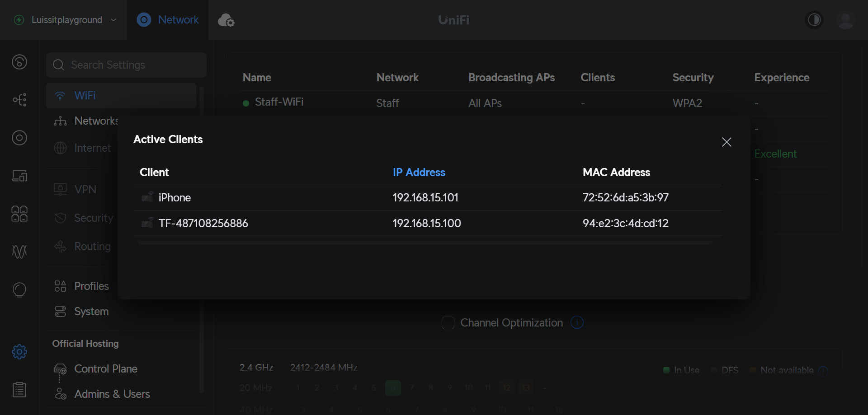Screen dimensions: 868x415
Task: Select the iPhone client row
Action: click(x=427, y=198)
